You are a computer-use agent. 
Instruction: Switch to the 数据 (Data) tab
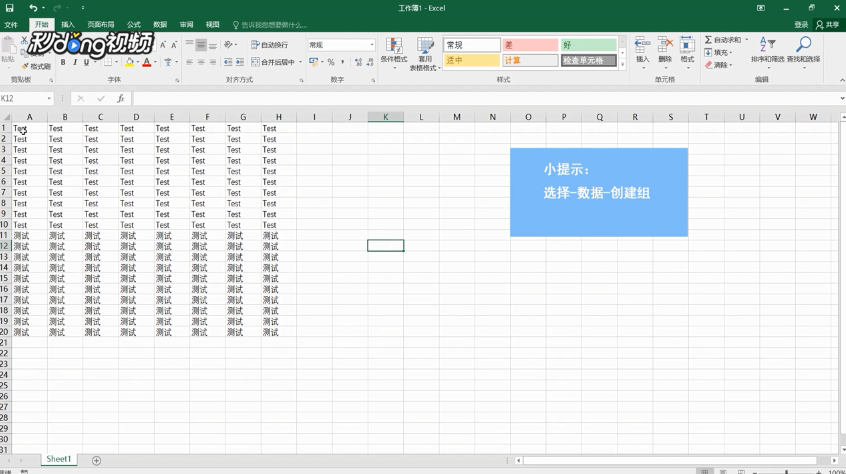coord(160,25)
